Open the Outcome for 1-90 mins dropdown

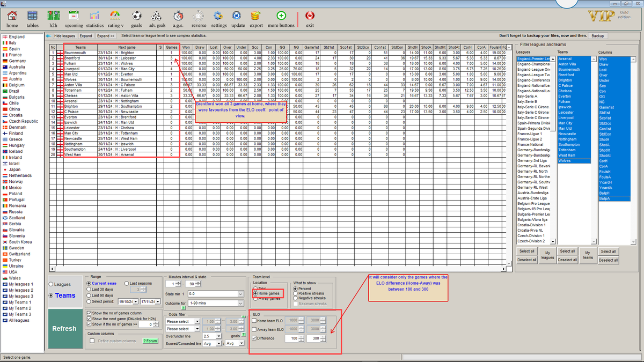pos(215,303)
